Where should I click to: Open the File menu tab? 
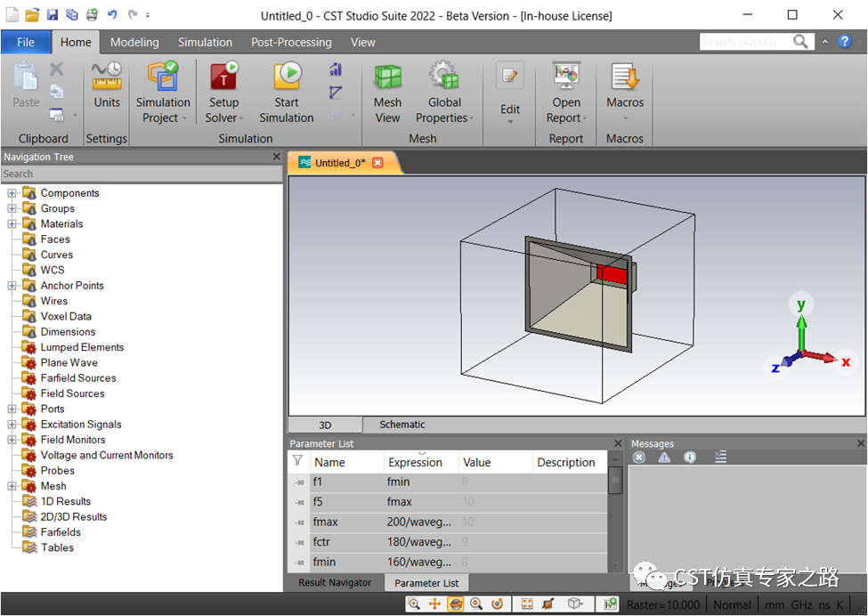coord(26,42)
